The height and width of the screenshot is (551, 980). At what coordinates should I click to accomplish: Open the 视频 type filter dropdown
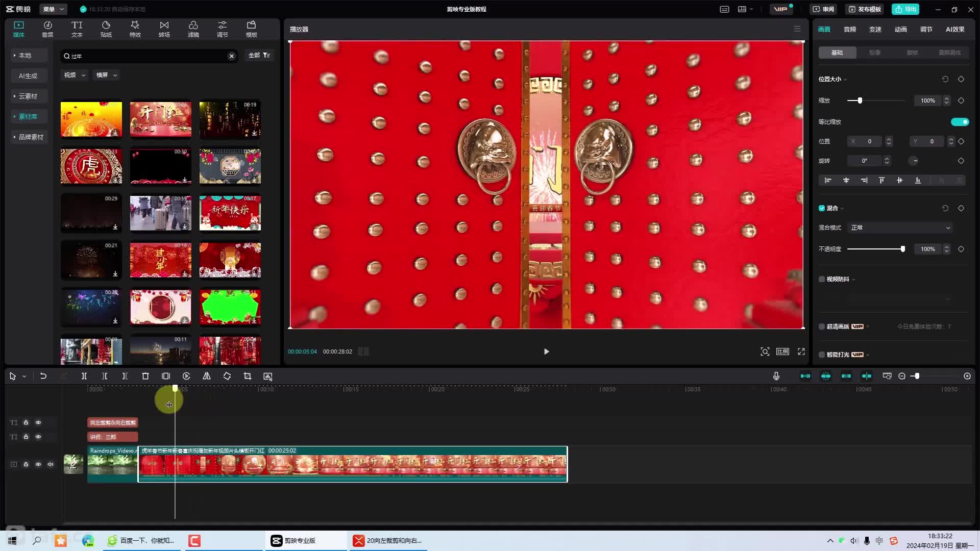[x=75, y=75]
